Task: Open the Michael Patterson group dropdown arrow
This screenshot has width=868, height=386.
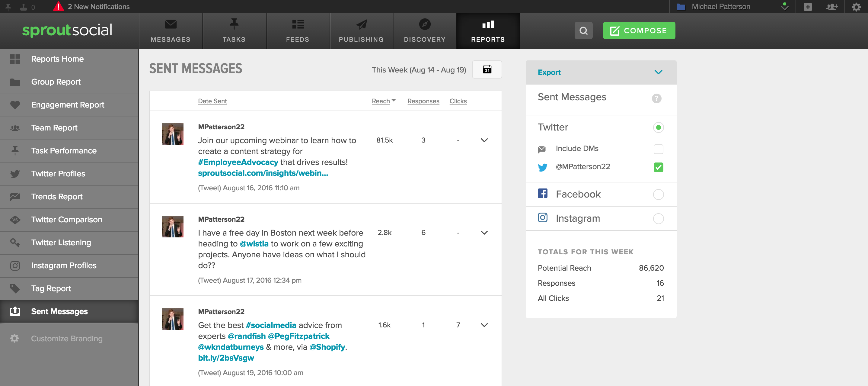Action: (x=784, y=7)
